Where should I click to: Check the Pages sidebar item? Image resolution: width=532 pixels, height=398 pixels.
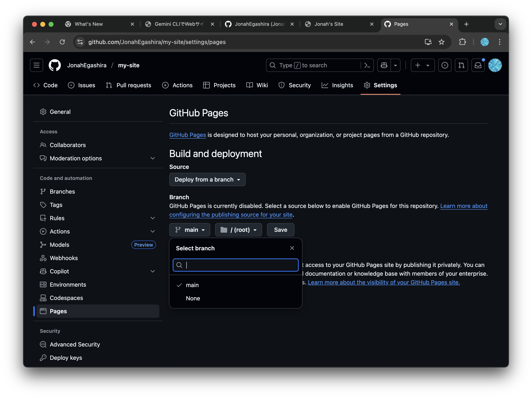point(58,311)
